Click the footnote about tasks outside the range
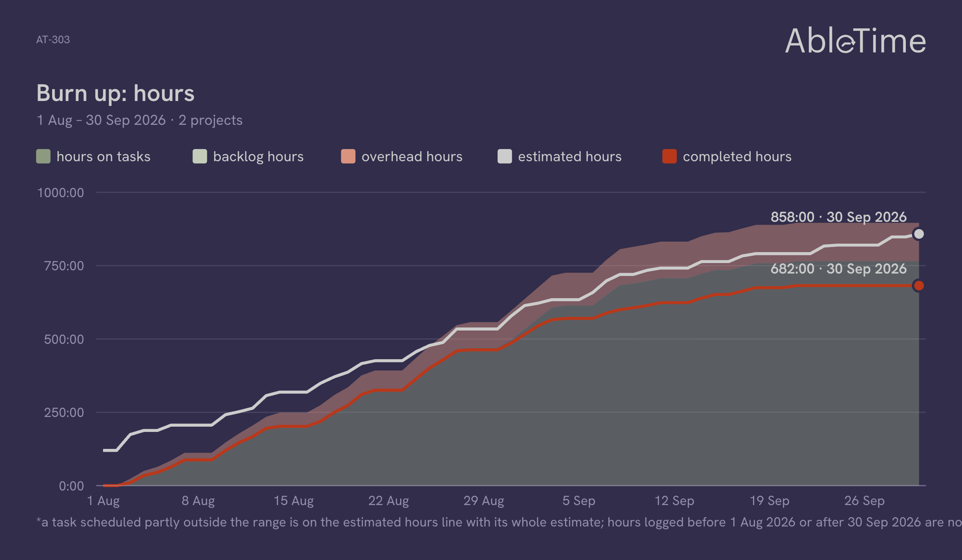Screen dimensions: 962x560 pos(499,522)
